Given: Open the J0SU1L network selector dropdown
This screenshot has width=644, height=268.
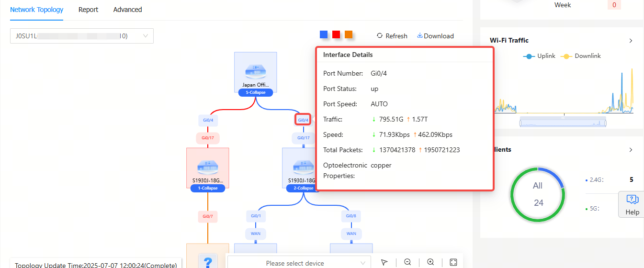Looking at the screenshot, I should tap(82, 36).
